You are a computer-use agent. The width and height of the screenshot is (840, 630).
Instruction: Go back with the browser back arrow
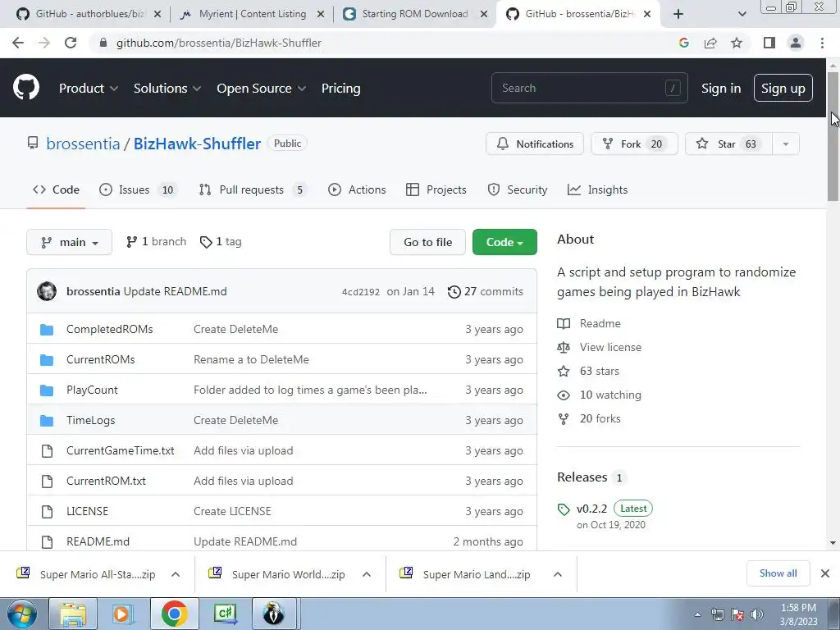(18, 43)
